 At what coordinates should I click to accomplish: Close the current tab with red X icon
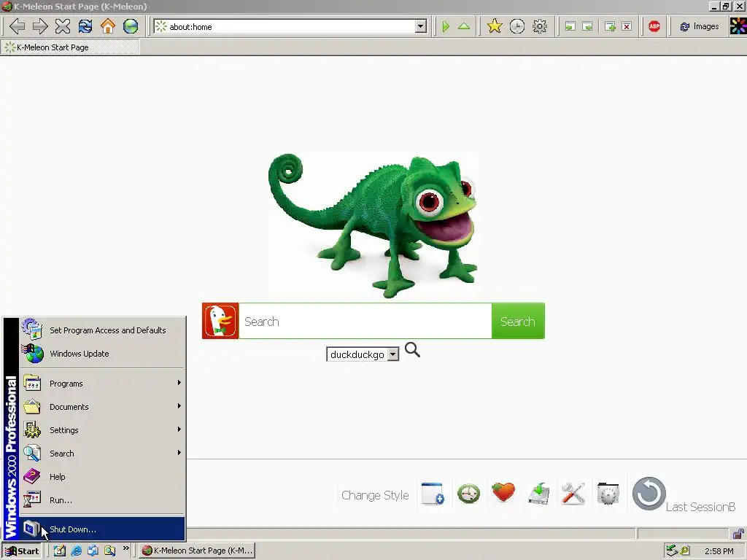pos(627,26)
